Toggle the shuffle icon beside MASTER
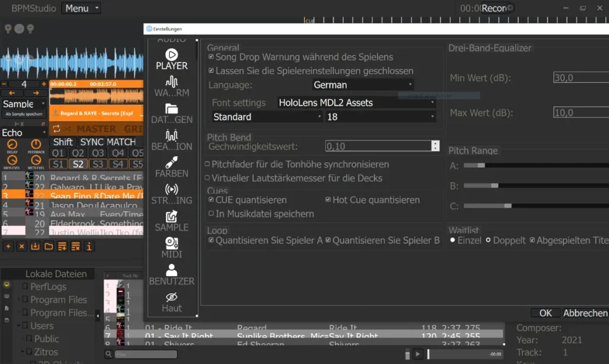This screenshot has width=609, height=364. 67,128
